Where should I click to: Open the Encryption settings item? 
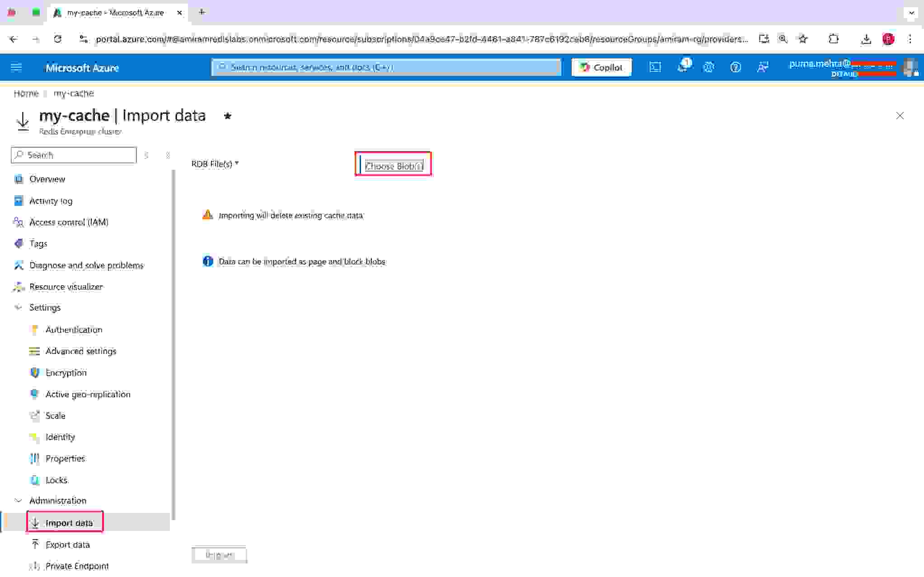pos(66,372)
